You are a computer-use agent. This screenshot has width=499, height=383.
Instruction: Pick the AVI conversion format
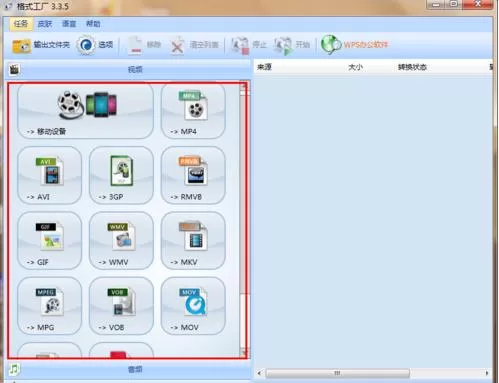[x=49, y=175]
